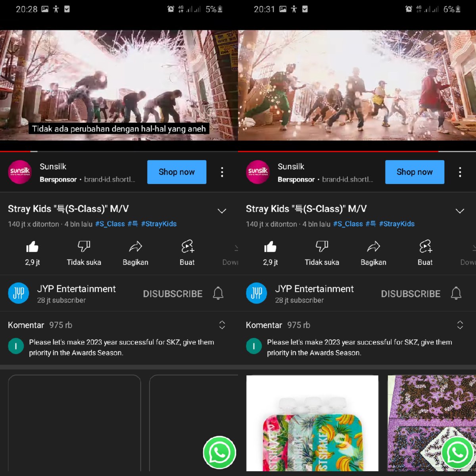Screen dimensions: 476x476
Task: Tap clock showing 20:31
Action: coord(265,9)
